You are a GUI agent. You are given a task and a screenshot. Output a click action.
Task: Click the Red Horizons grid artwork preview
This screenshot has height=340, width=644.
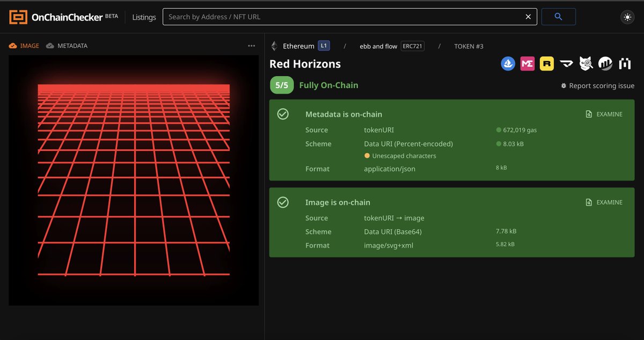pyautogui.click(x=134, y=180)
